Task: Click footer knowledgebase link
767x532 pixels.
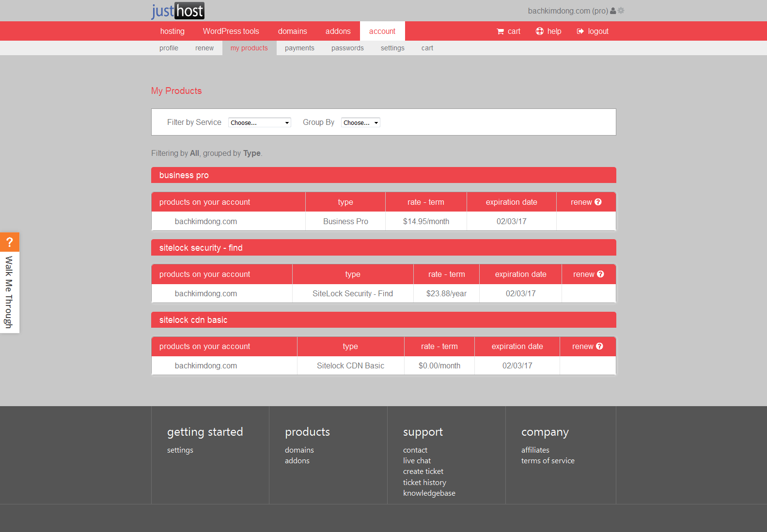Action: [429, 493]
